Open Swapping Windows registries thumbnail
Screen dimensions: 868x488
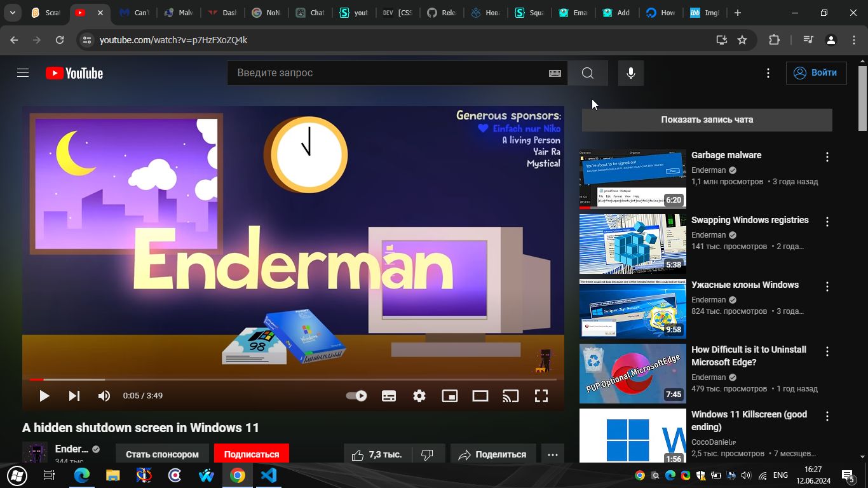click(633, 244)
